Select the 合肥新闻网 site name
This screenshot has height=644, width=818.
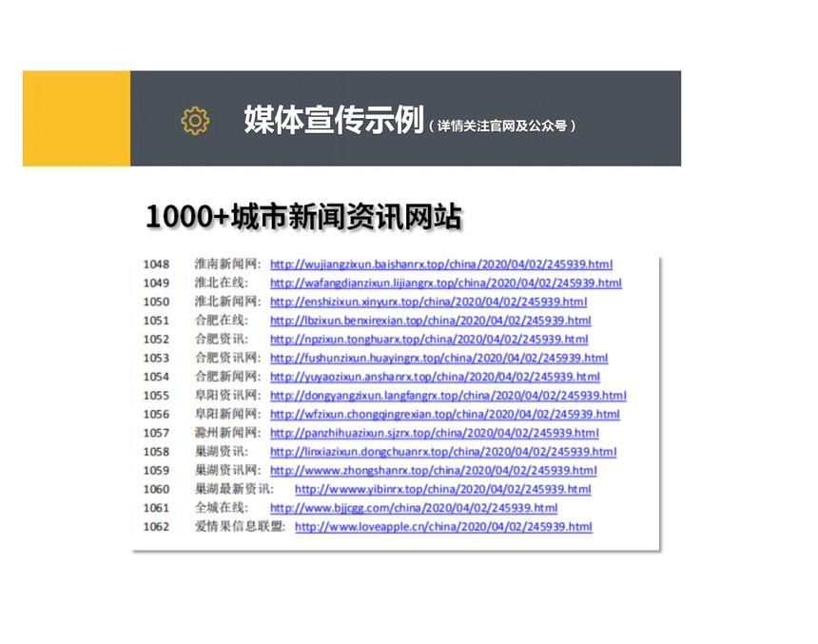pos(228,377)
